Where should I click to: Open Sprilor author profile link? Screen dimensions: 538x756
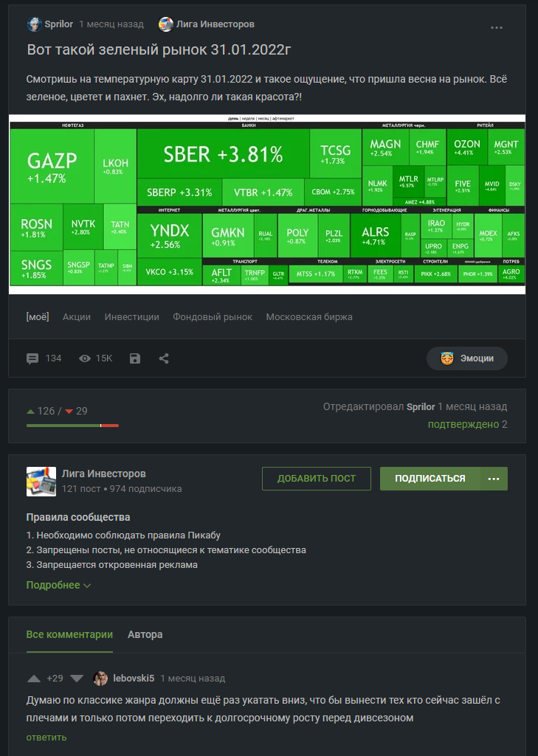(59, 24)
